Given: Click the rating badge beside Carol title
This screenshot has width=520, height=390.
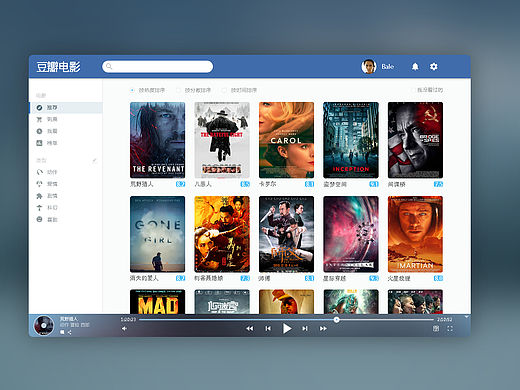Looking at the screenshot, I should point(309,184).
